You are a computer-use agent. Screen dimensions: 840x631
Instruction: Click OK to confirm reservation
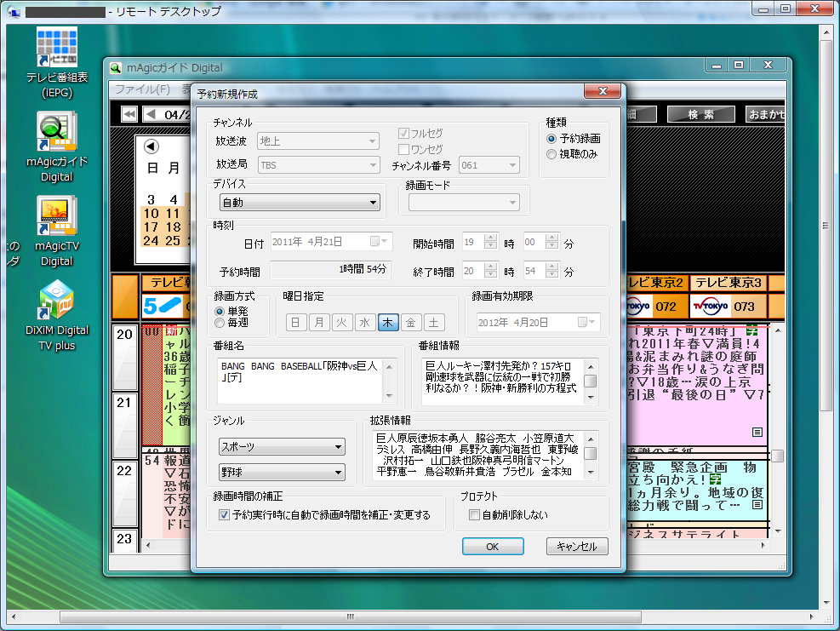492,547
